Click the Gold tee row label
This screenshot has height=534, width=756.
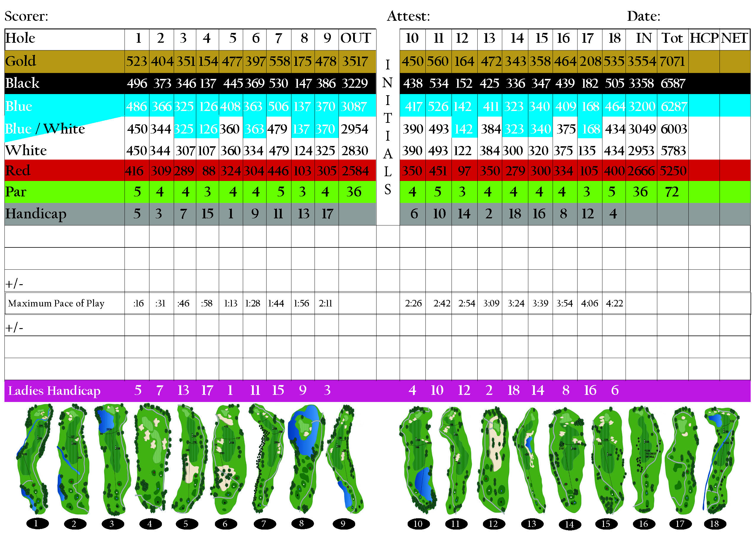point(20,61)
